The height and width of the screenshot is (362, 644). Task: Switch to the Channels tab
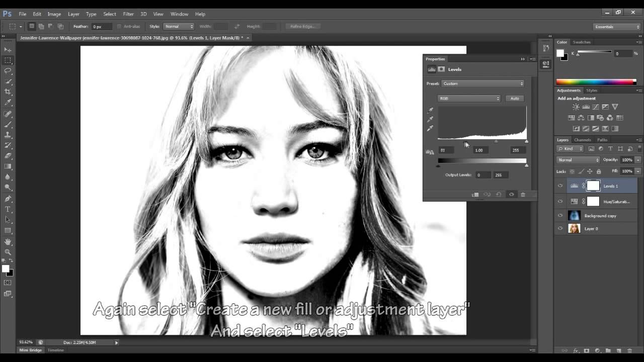coord(583,140)
